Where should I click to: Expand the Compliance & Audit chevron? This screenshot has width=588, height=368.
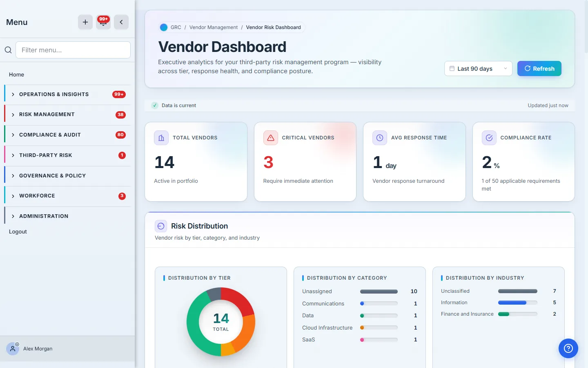pos(13,135)
